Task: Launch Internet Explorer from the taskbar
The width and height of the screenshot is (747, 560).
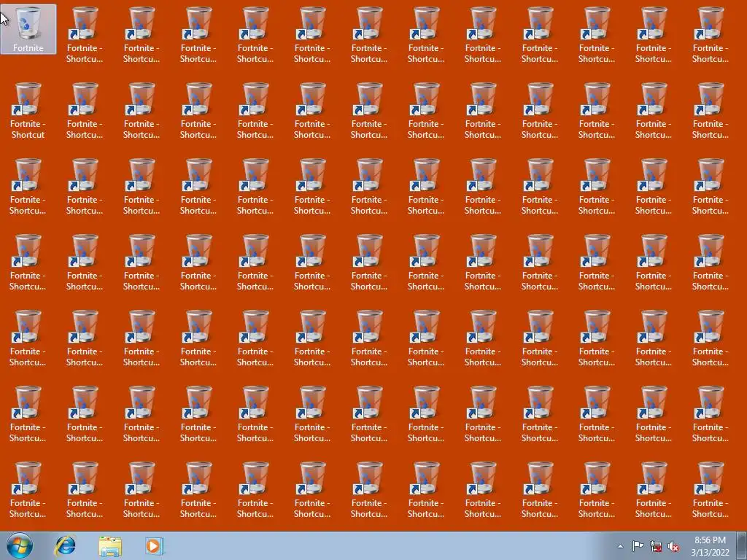Action: point(65,545)
